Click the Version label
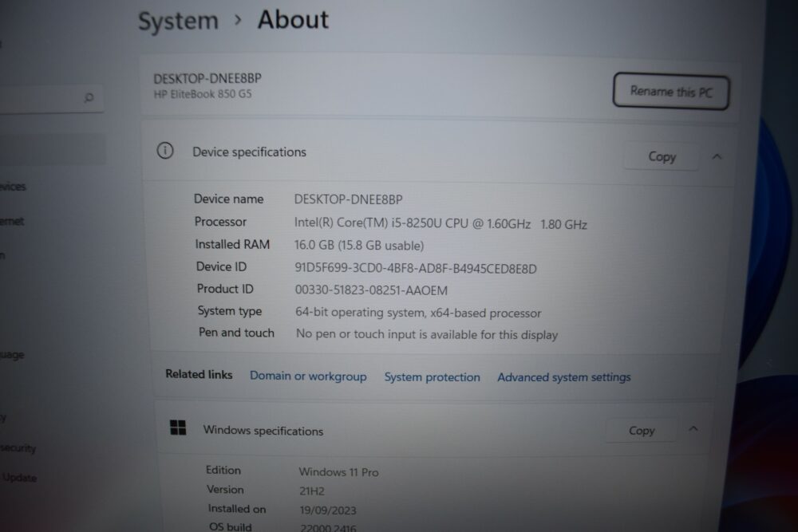This screenshot has height=532, width=798. coord(225,489)
